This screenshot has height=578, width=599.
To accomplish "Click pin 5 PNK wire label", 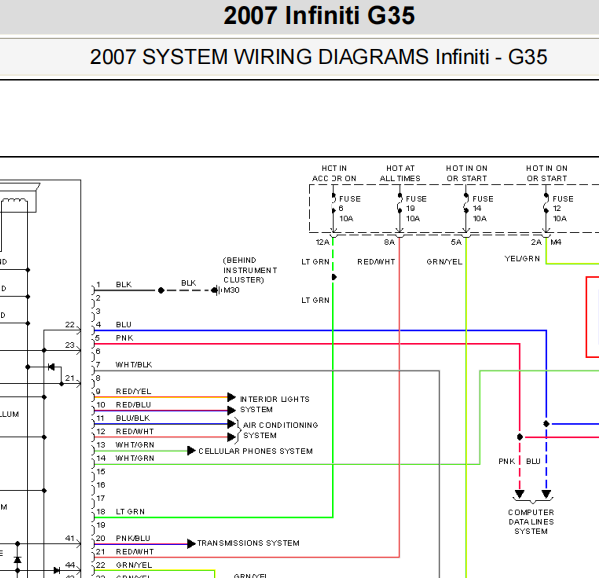I will [125, 338].
